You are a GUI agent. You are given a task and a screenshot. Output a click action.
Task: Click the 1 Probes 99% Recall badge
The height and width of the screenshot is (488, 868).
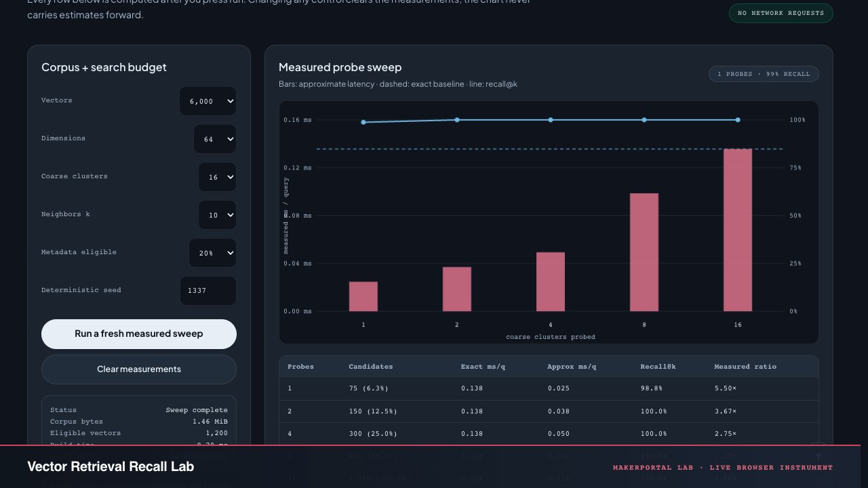[764, 74]
